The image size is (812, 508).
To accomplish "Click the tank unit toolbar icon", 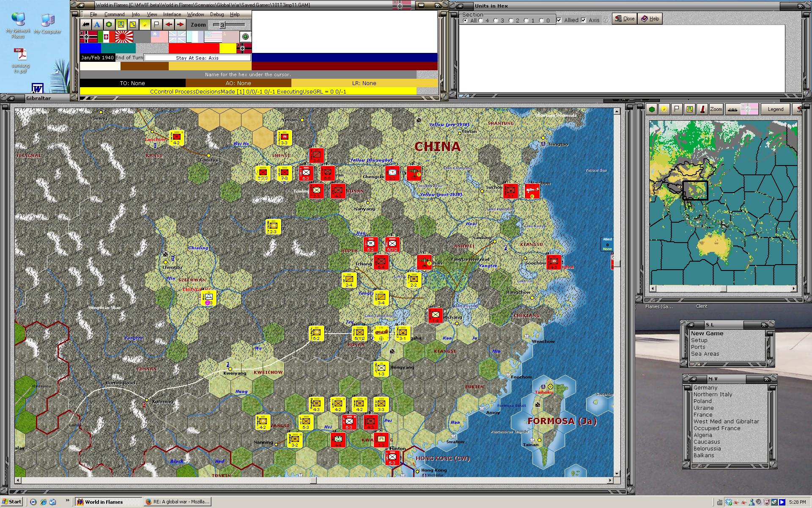I will [x=86, y=25].
